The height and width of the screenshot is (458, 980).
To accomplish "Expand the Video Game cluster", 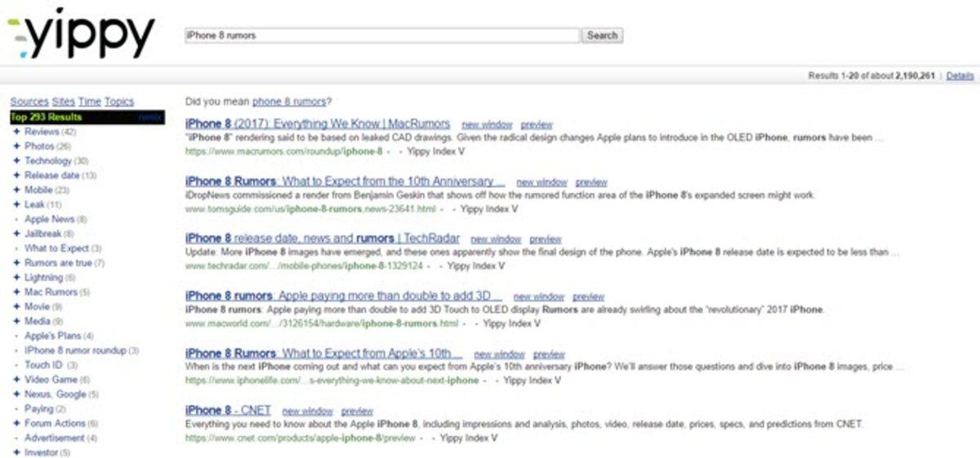I will pos(16,380).
